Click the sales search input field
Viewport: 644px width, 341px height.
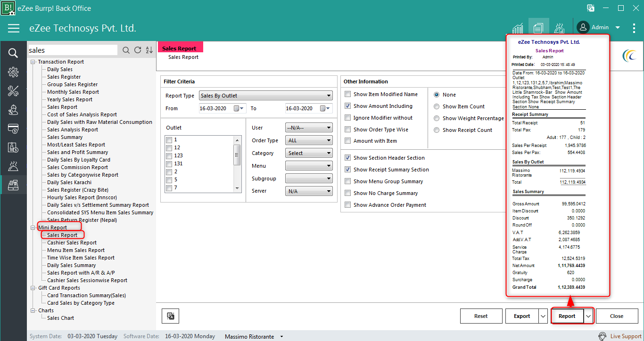point(73,50)
